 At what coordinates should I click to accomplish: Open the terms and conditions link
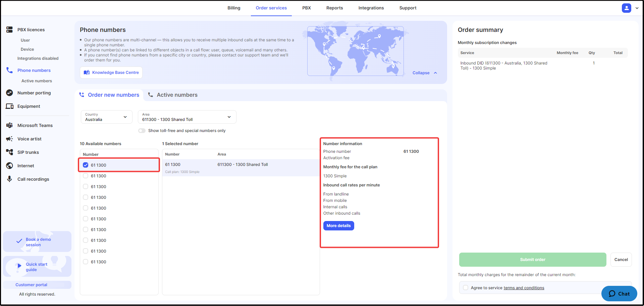[x=524, y=288]
